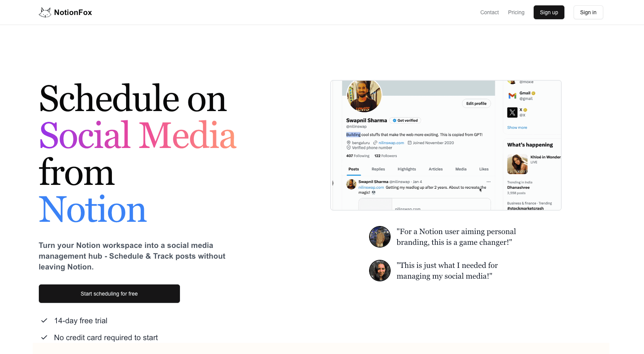Viewport: 644px width, 354px height.
Task: Open the NotionFox brand name link
Action: pos(73,12)
